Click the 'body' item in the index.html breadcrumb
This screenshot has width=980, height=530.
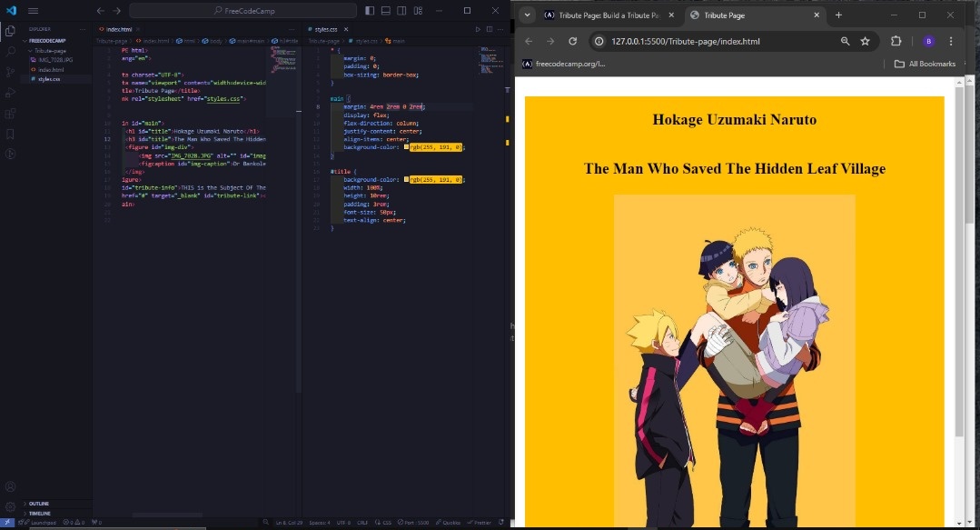(213, 41)
